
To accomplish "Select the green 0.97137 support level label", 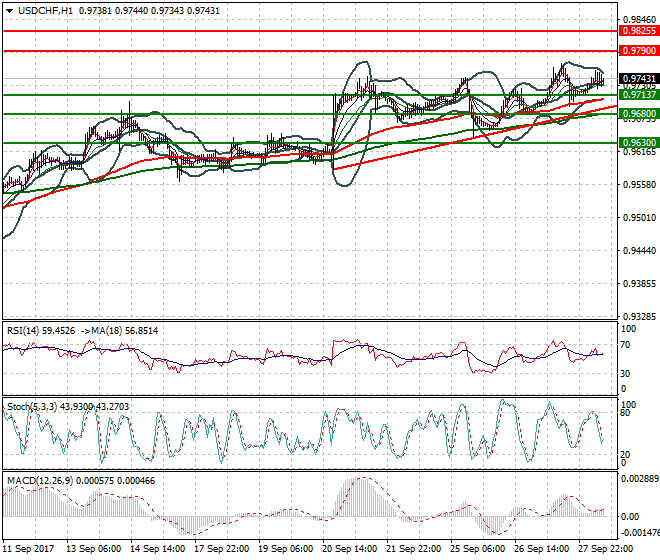I will pyautogui.click(x=639, y=95).
